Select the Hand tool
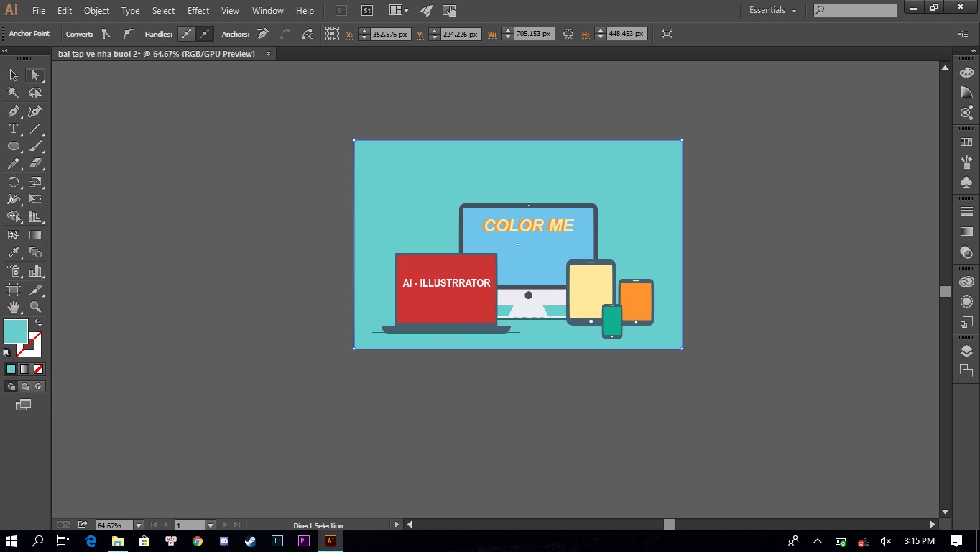Viewport: 980px width, 552px height. [14, 307]
